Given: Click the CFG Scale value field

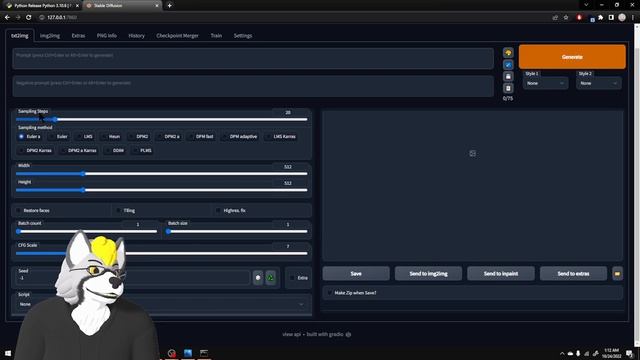Looking at the screenshot, I should [x=289, y=246].
